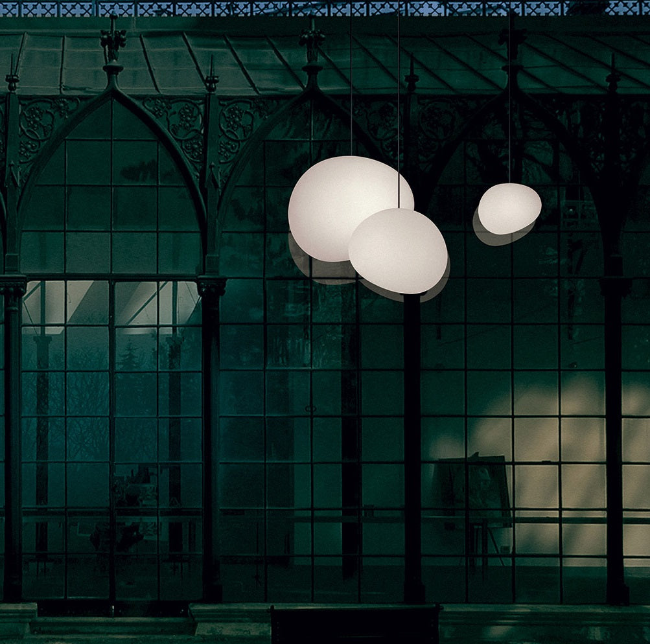Click the far left iron column capital
Screen dimensions: 650x644
12,285
